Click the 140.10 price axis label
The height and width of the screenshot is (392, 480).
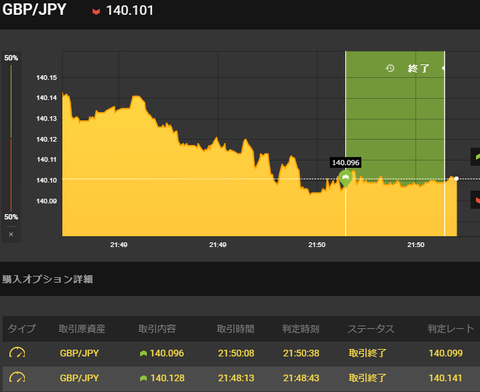pyautogui.click(x=47, y=180)
